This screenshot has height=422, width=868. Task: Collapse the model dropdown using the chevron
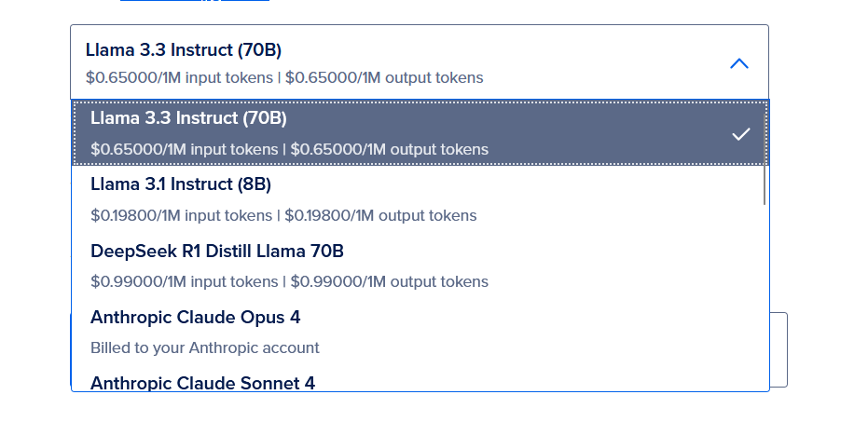(x=738, y=63)
